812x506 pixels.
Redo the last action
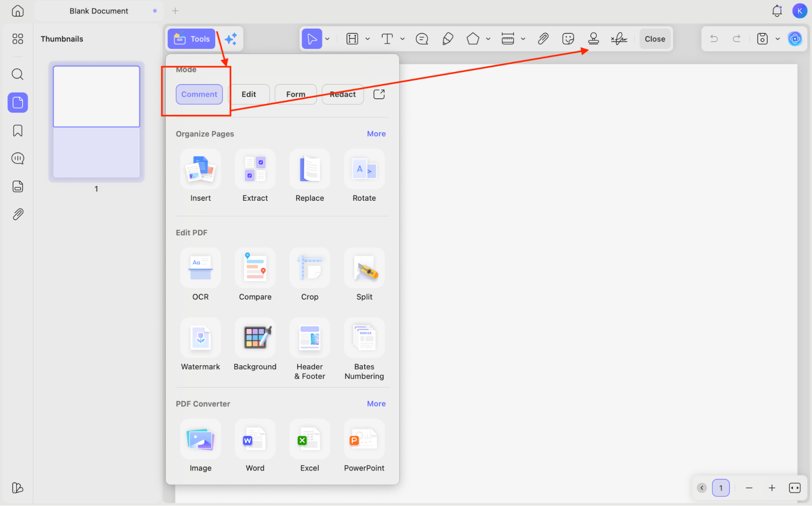736,39
